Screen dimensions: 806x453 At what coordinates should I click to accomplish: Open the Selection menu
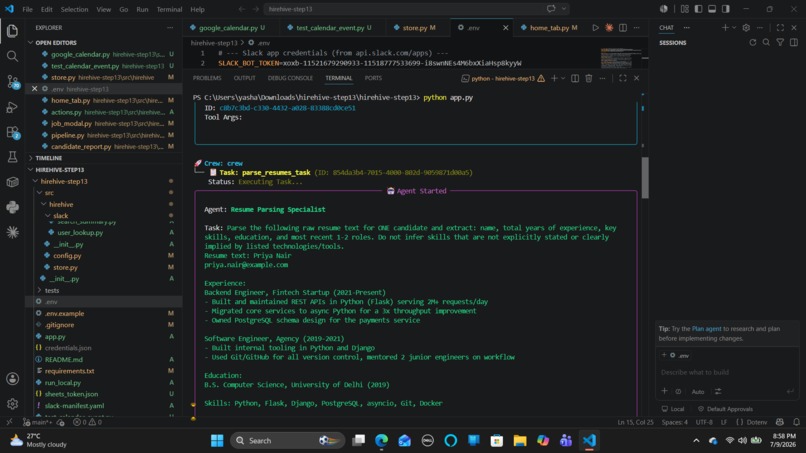(74, 9)
